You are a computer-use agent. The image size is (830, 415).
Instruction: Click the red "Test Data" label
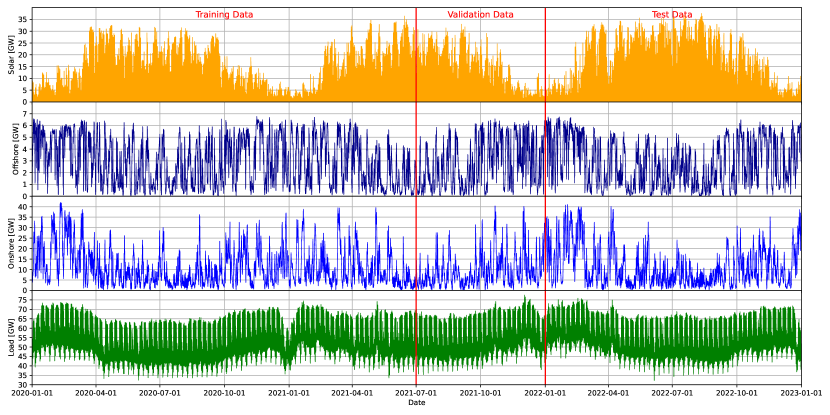[x=671, y=15]
